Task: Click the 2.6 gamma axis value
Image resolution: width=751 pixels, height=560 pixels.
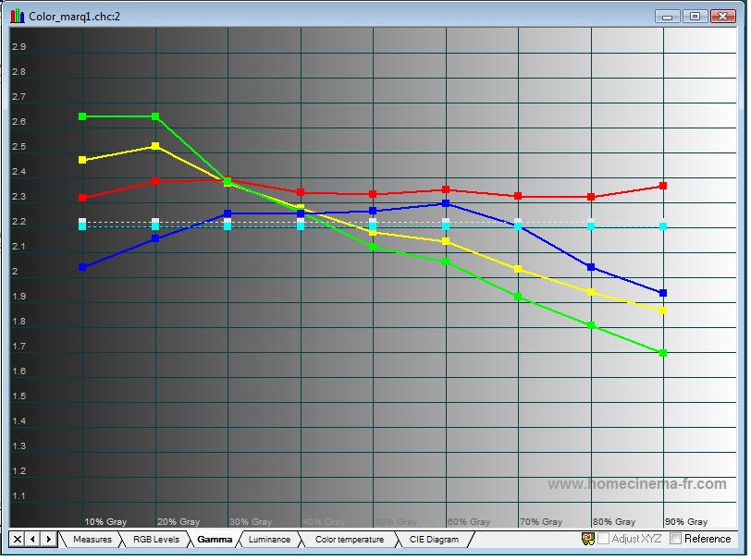Action: (x=19, y=122)
